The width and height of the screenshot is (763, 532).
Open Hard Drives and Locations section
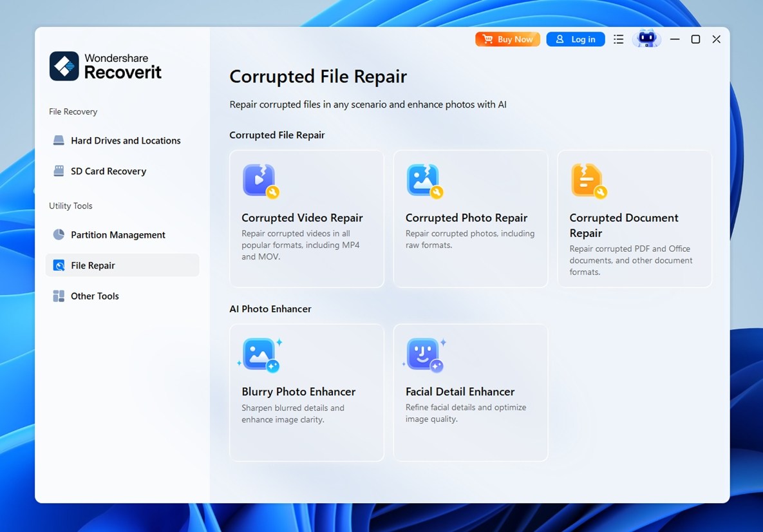point(122,140)
